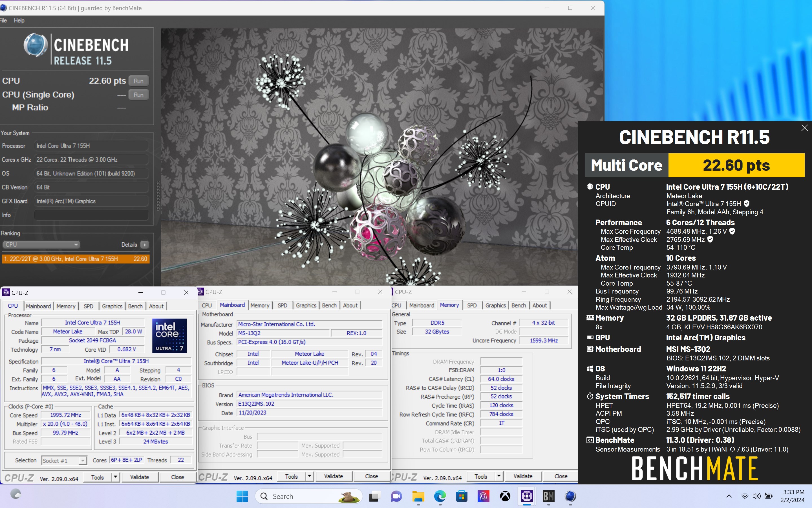
Task: Minimize the left CPU-Z window
Action: click(140, 293)
